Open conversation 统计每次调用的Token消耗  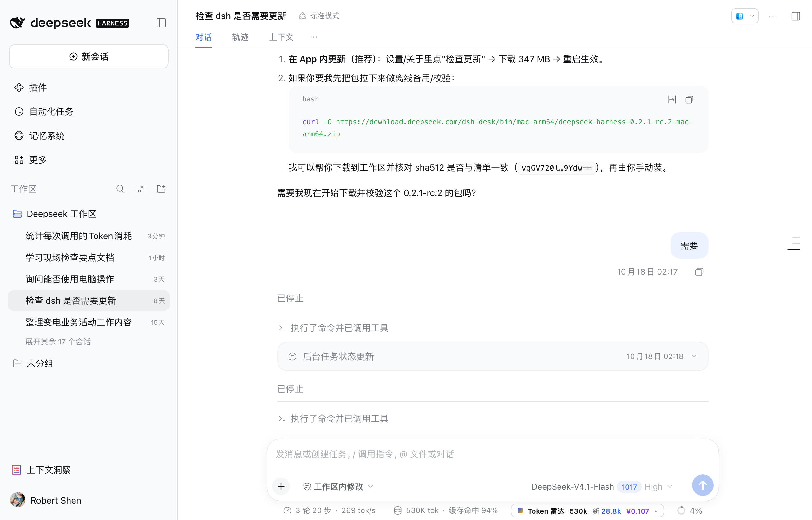tap(88, 236)
